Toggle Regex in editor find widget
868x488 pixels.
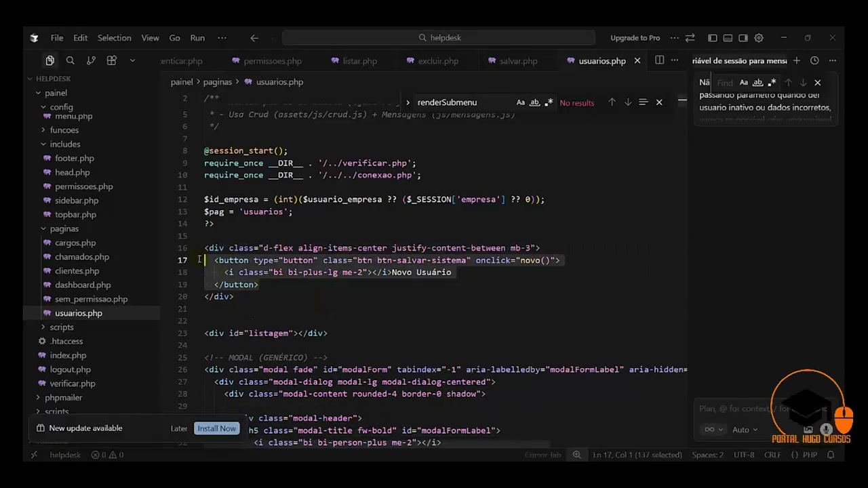click(x=549, y=102)
